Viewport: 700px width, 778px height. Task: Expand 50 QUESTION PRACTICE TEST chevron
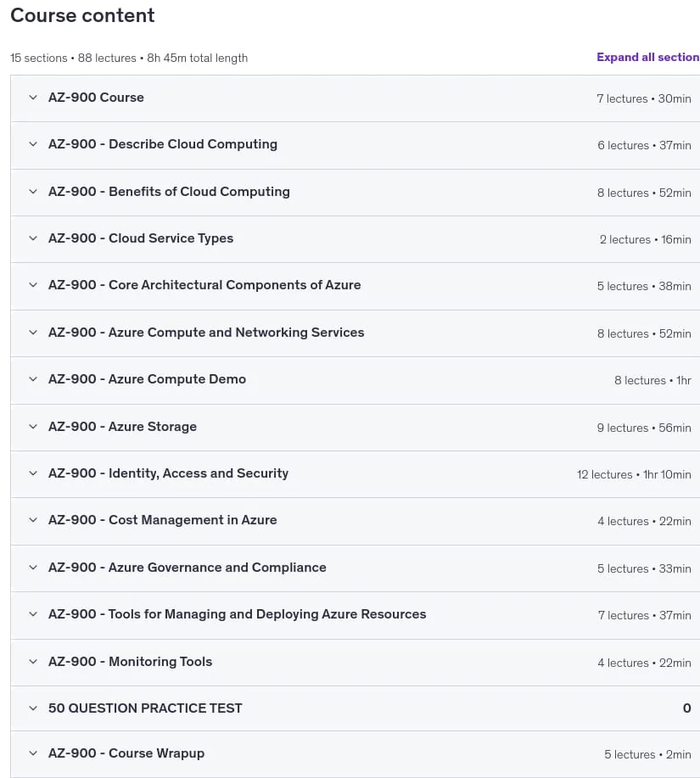pyautogui.click(x=33, y=708)
